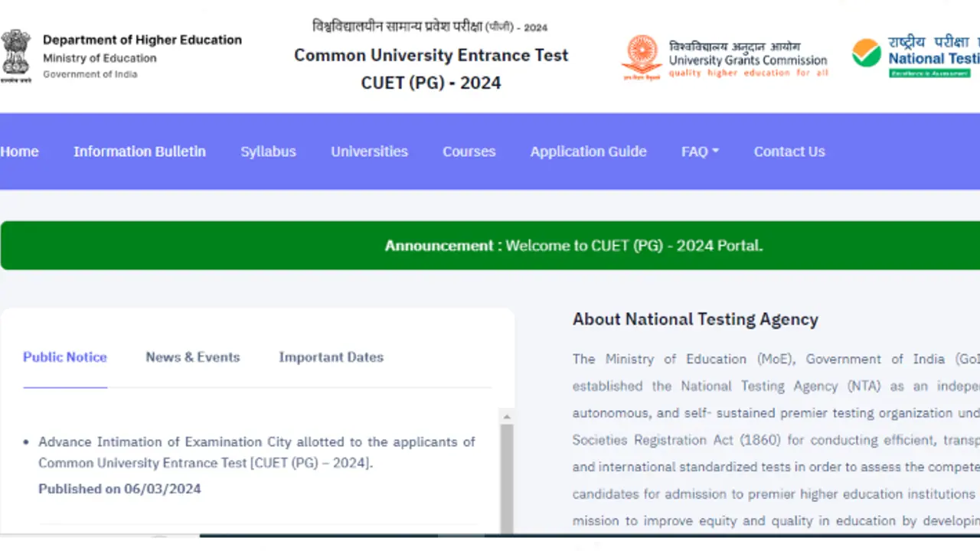The width and height of the screenshot is (980, 551).
Task: Navigate to the Syllabus section
Action: (268, 152)
